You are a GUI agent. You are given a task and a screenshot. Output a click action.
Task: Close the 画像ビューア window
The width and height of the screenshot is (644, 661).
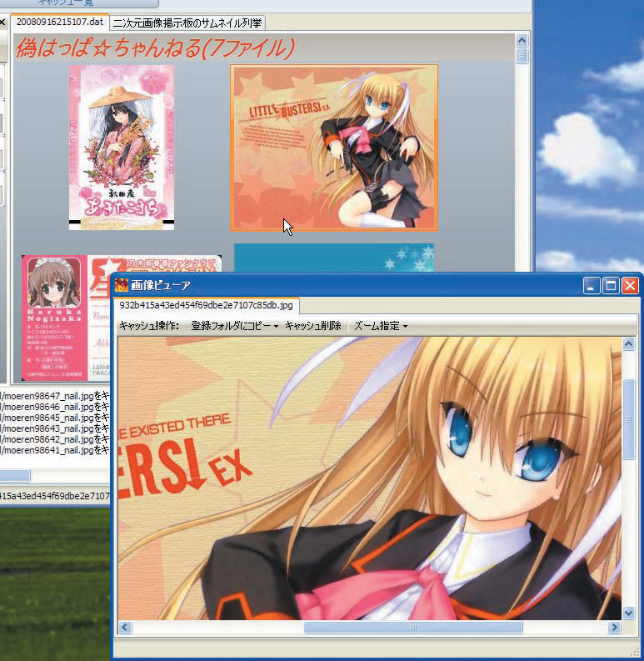(x=630, y=286)
